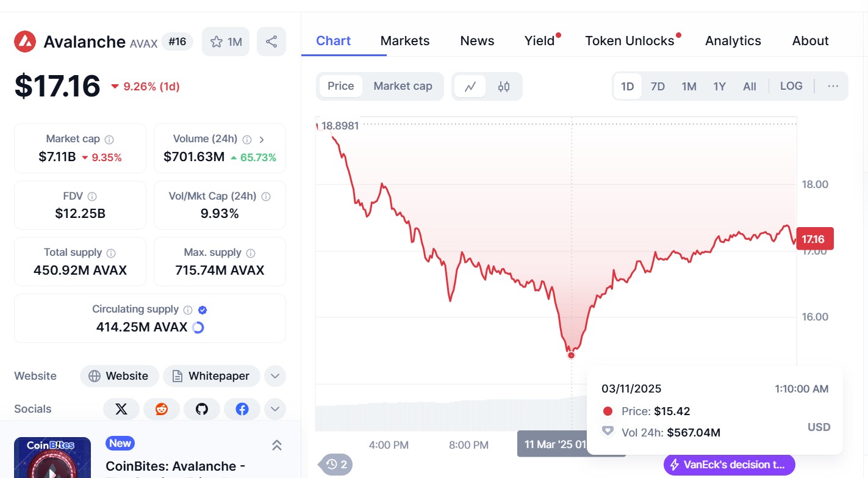Open the Markets tab
Screen dimensions: 868x478
point(405,41)
